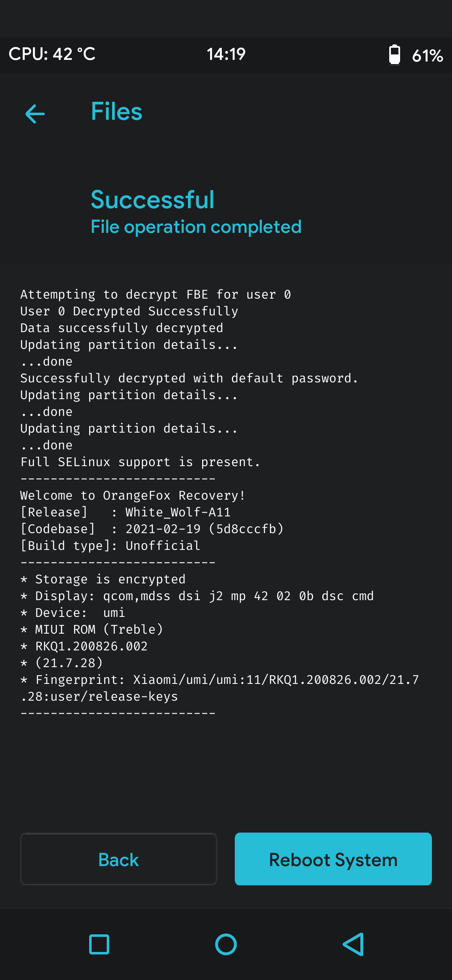
Task: Click the Files page title
Action: click(117, 112)
